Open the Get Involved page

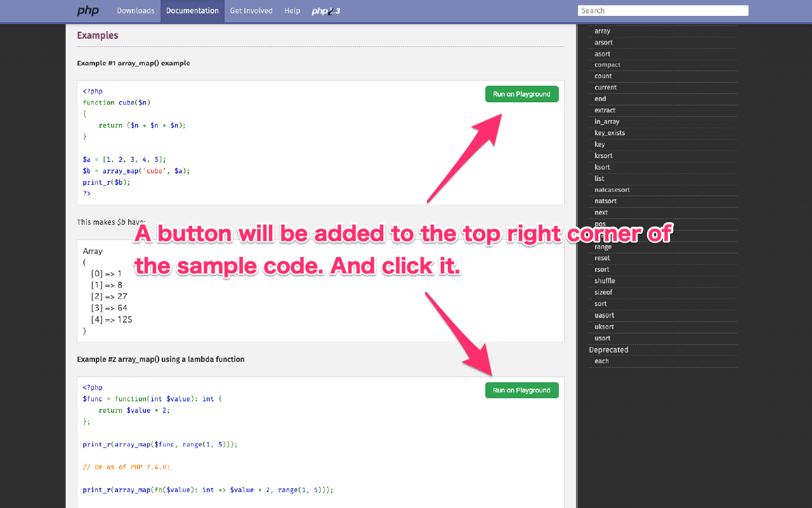coord(251,11)
